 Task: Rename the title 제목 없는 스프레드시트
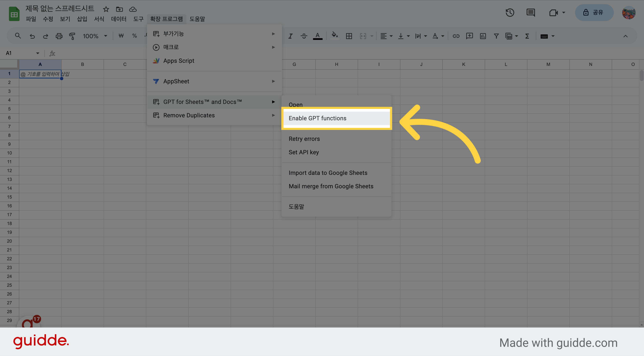tap(60, 9)
